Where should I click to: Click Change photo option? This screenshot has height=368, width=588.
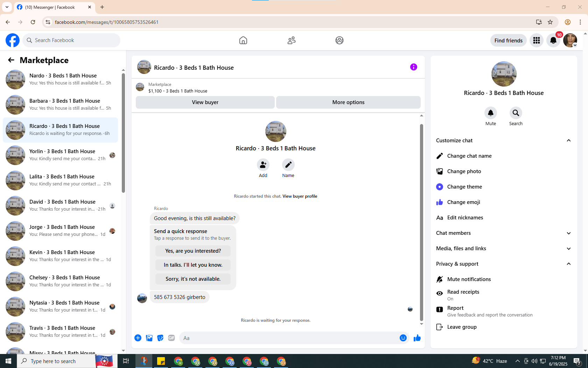[504, 171]
